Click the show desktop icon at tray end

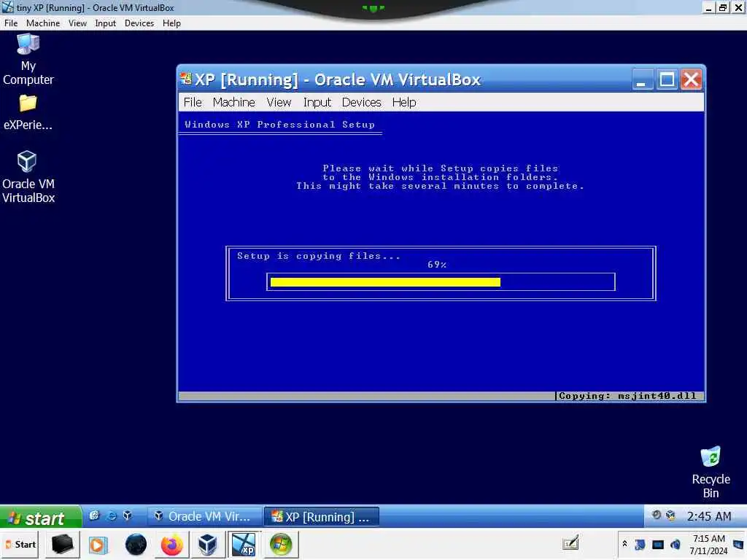coord(738,544)
